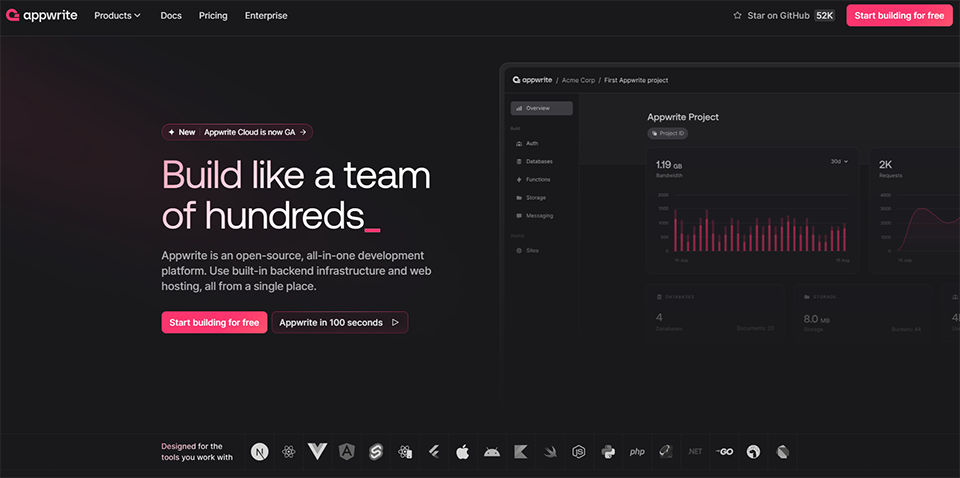Click the Sites globe icon in sidebar
This screenshot has height=478, width=960.
point(519,250)
